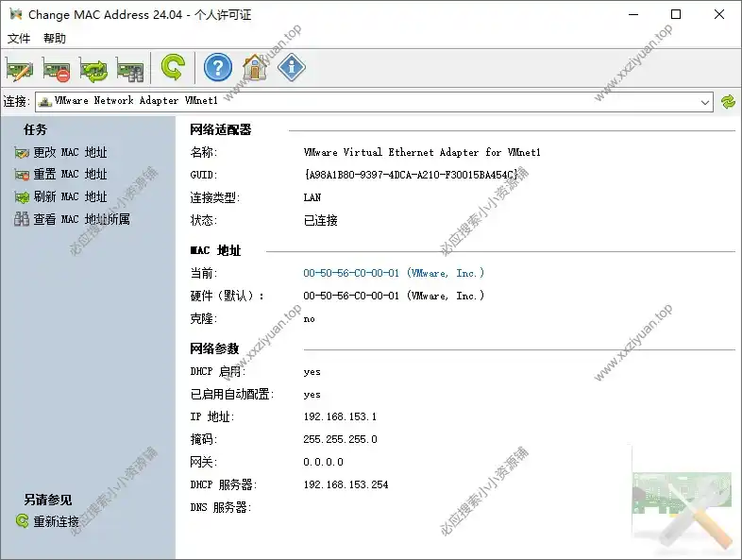Click the Reset MAC address toolbar icon
The width and height of the screenshot is (742, 560).
pos(57,68)
